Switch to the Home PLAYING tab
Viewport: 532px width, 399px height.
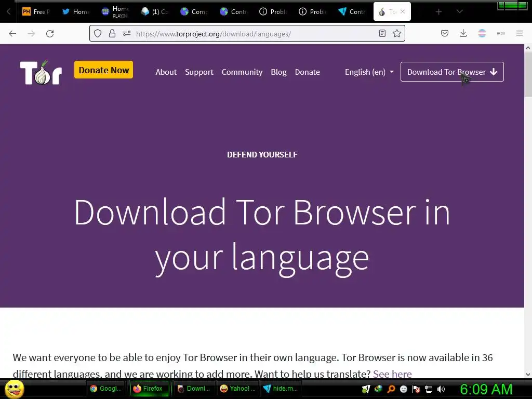click(115, 12)
